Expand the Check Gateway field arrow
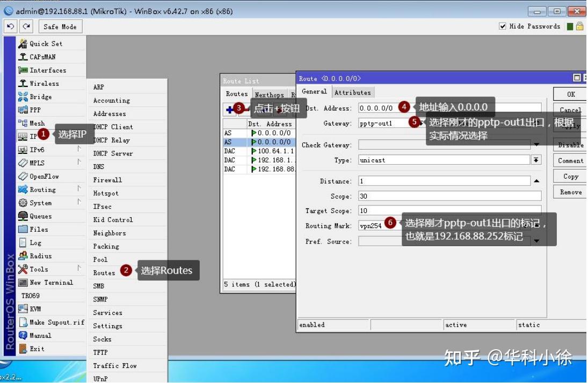 point(536,145)
